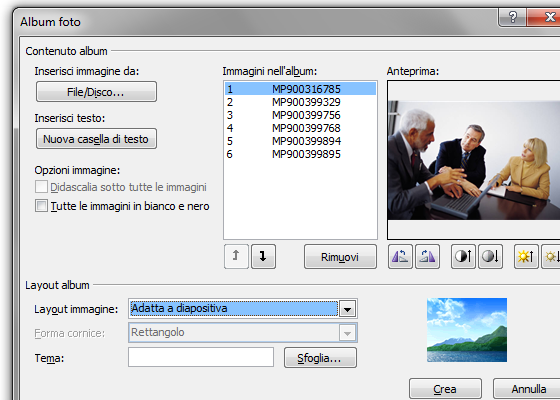This screenshot has height=400, width=560.
Task: Decrease image contrast icon
Action: 490,256
